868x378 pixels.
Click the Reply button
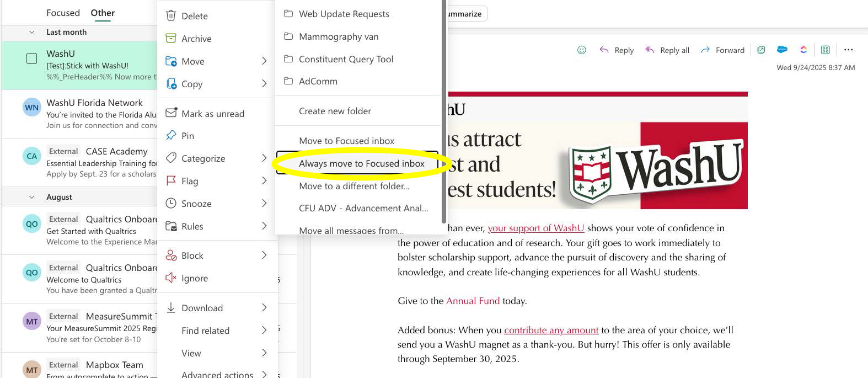(x=617, y=50)
